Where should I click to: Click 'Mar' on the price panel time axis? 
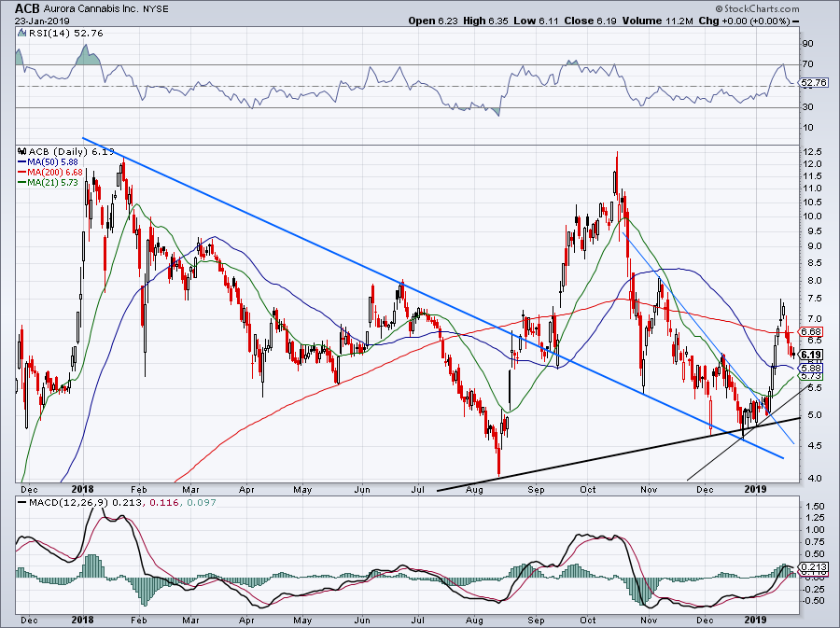190,489
